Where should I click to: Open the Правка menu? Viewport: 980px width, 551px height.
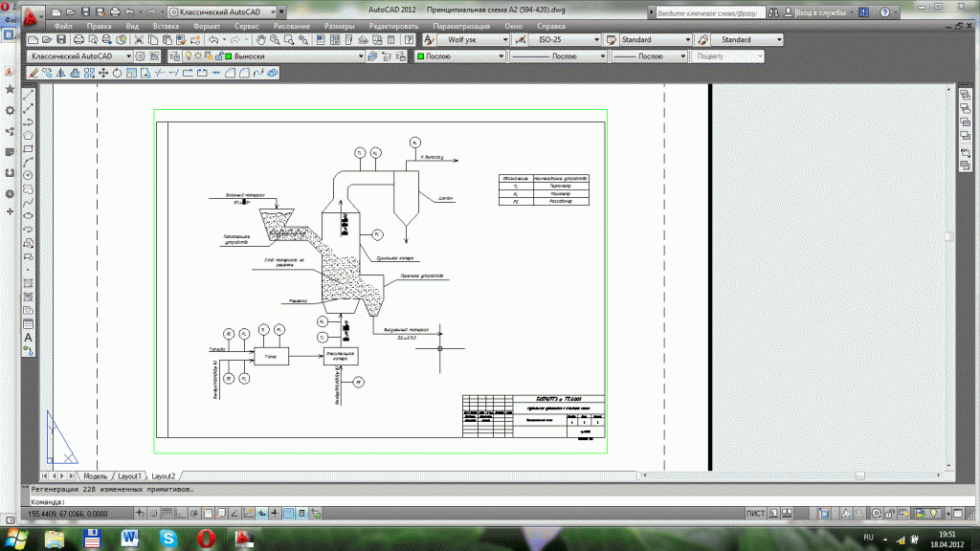pos(99,26)
